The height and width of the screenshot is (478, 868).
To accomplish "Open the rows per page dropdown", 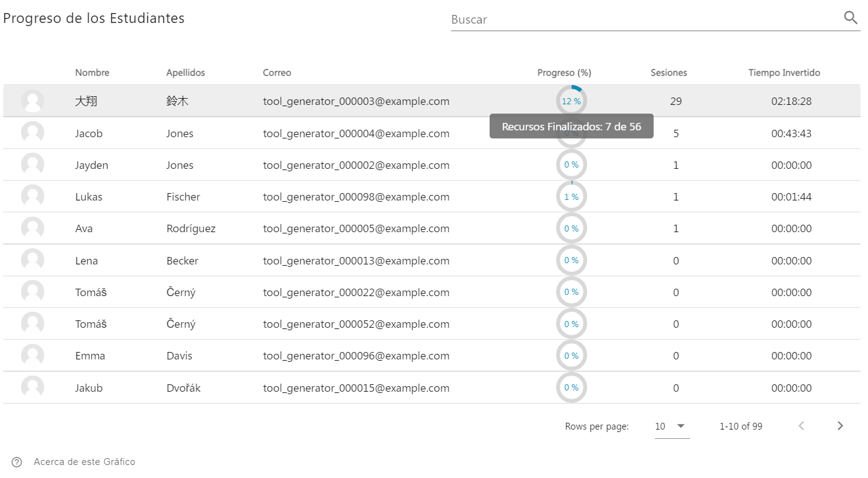I will coord(672,426).
